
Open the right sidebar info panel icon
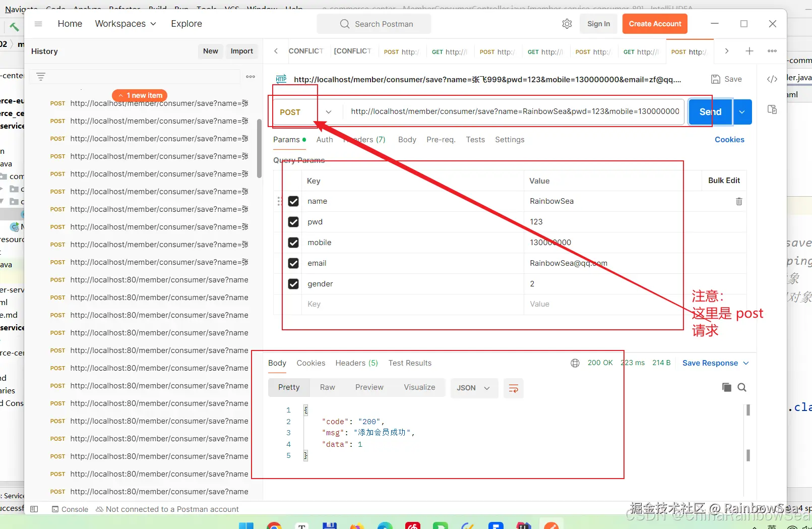(x=772, y=109)
